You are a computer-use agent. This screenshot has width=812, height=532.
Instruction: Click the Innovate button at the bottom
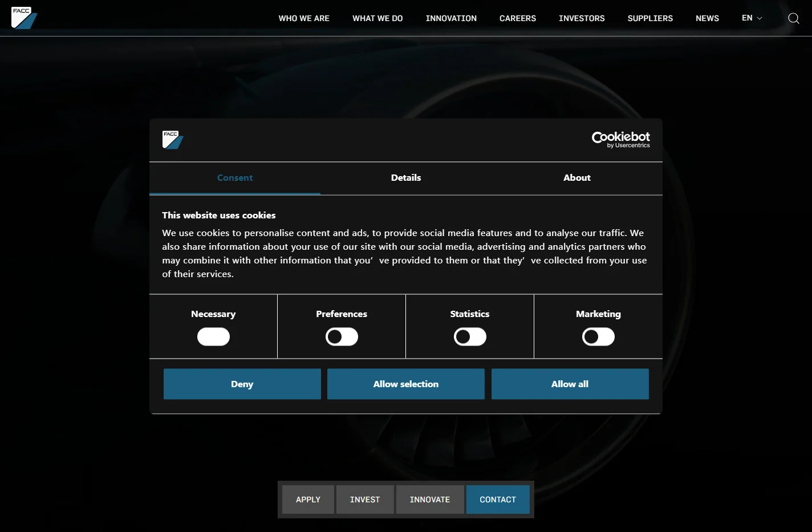pyautogui.click(x=430, y=499)
